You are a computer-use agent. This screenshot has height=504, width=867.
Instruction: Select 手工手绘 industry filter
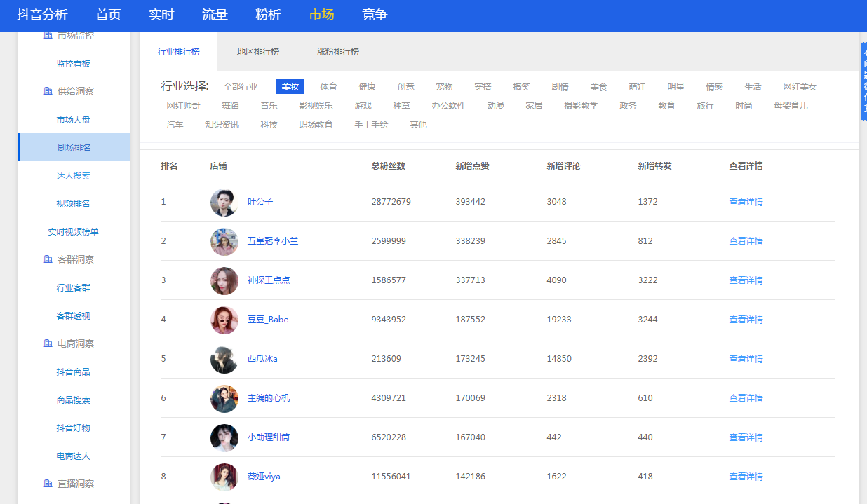[x=371, y=125]
